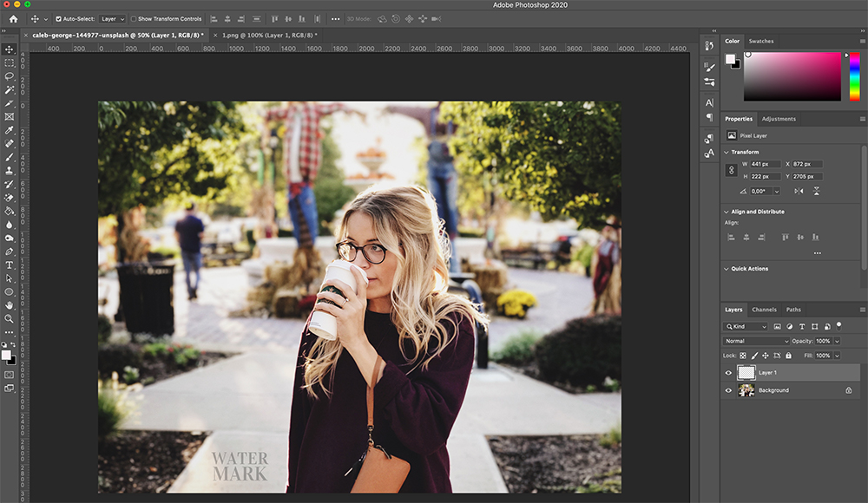This screenshot has height=503, width=868.
Task: Expand the Quick Actions section
Action: [727, 268]
